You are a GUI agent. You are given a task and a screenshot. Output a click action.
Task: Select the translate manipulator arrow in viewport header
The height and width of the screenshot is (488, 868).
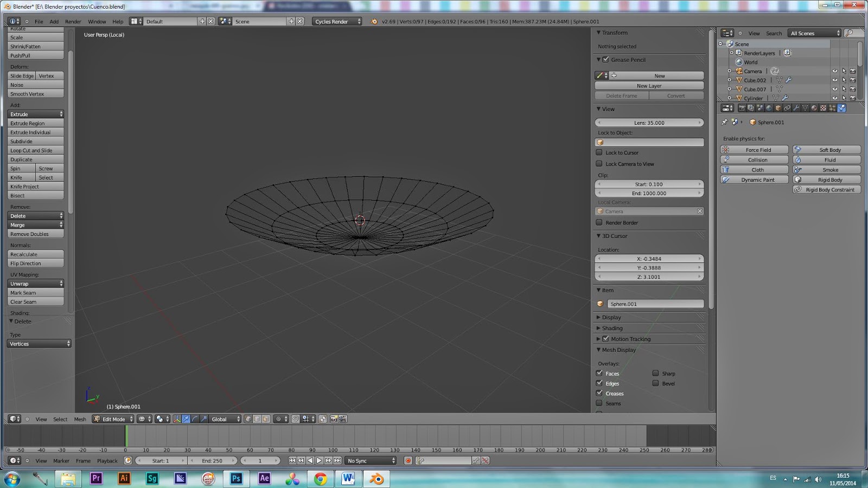187,419
